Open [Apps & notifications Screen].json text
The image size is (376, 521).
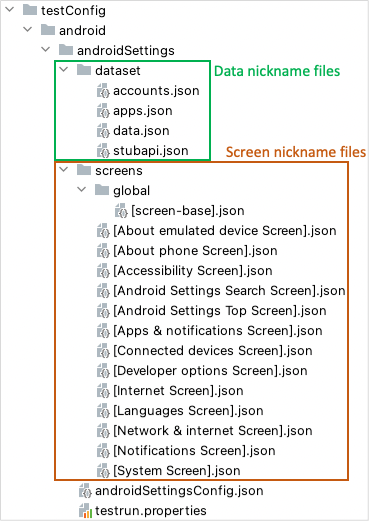218,331
